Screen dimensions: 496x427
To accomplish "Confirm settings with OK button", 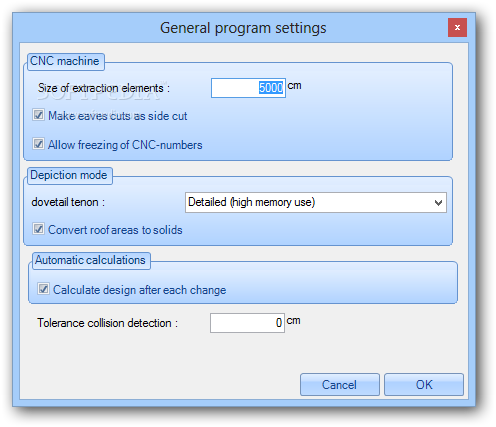I will [424, 385].
